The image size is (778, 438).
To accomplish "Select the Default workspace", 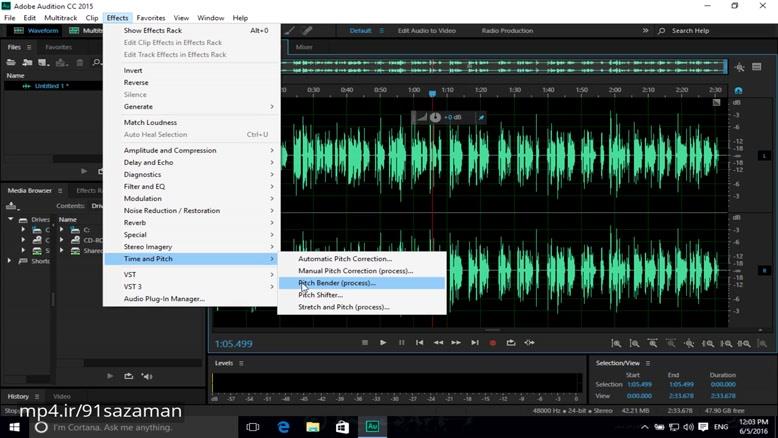I will tap(360, 31).
